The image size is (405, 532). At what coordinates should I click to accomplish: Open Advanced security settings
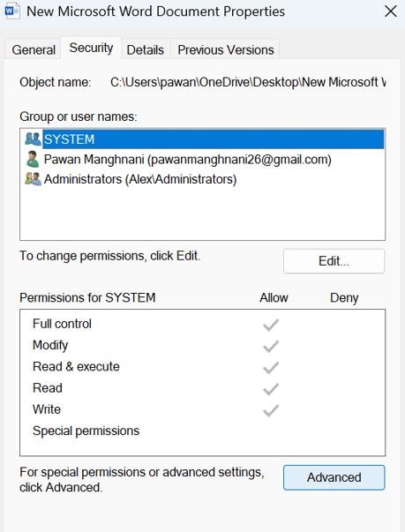pos(334,477)
